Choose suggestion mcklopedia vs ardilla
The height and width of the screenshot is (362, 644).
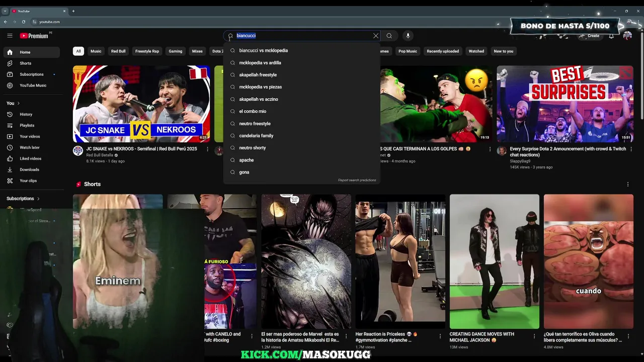(302, 63)
